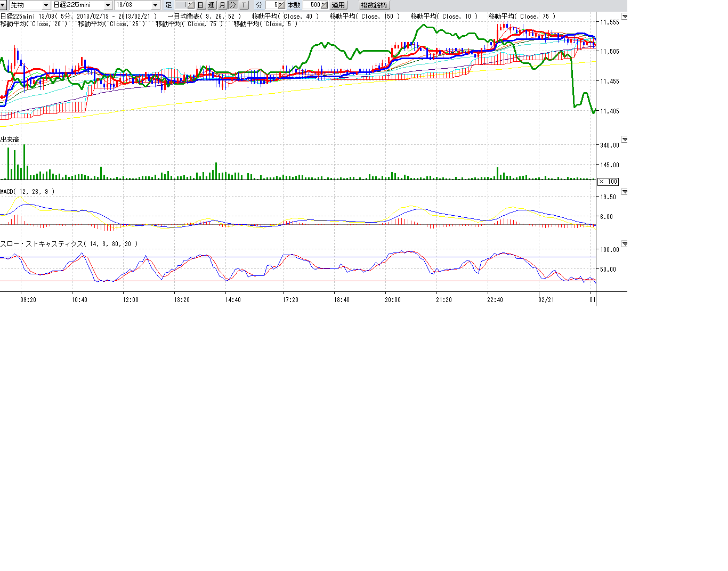Screen dimensions: 728x571
Task: Open the MACD panel menu arrow
Action: pos(625,192)
